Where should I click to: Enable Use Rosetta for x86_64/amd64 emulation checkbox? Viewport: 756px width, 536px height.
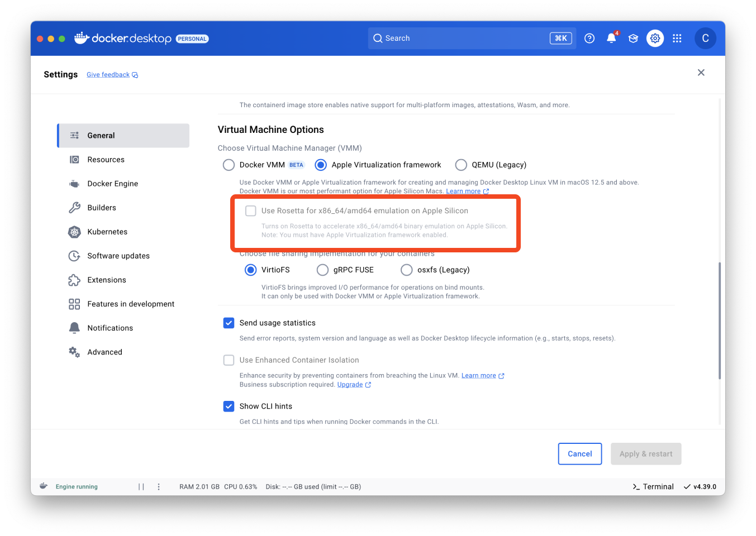[x=251, y=210]
